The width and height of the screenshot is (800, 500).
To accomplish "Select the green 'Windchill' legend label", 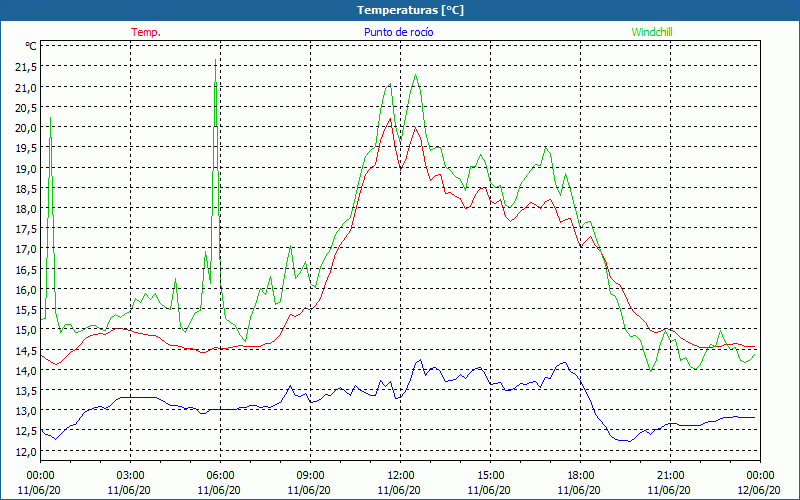I will tap(652, 32).
